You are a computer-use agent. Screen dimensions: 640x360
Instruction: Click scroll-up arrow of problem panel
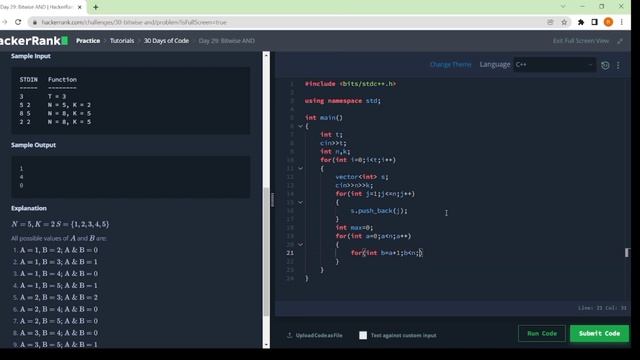point(266,55)
